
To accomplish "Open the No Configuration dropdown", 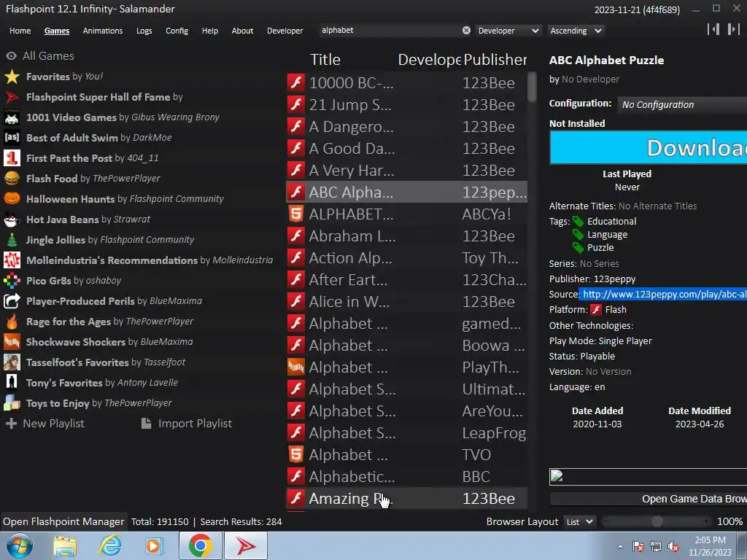I will tap(682, 105).
